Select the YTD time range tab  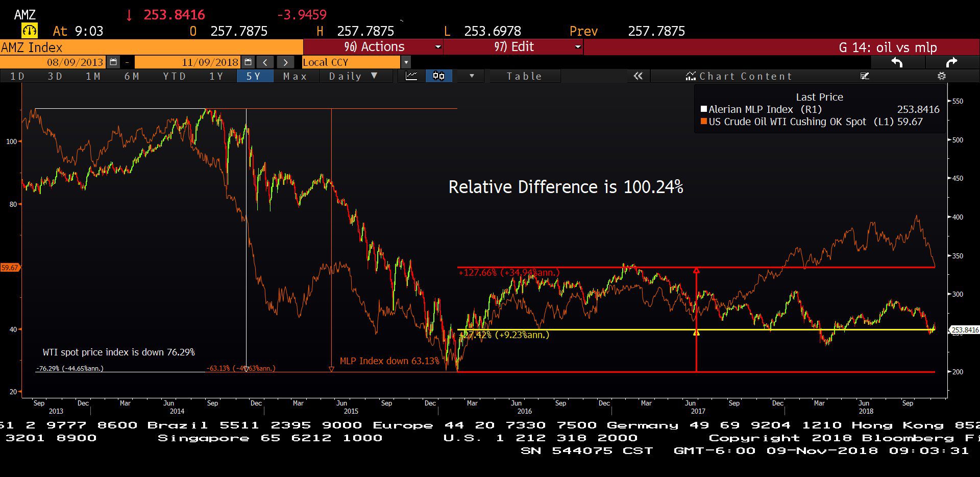pos(175,76)
